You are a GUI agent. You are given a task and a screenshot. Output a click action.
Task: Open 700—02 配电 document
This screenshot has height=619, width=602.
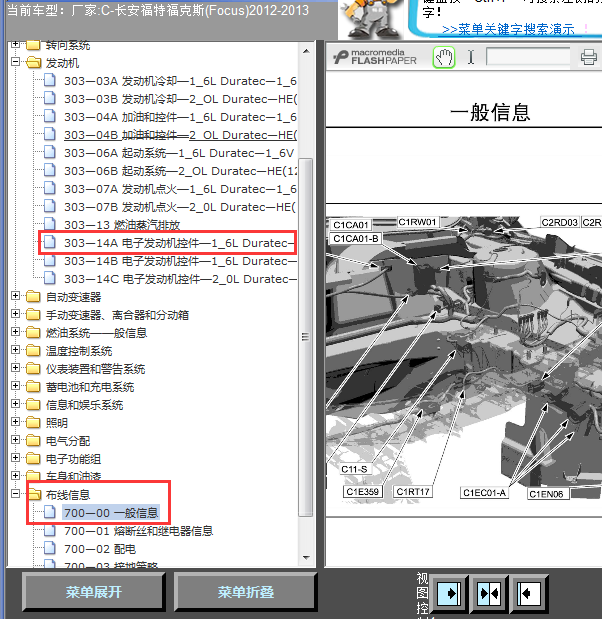[x=100, y=549]
